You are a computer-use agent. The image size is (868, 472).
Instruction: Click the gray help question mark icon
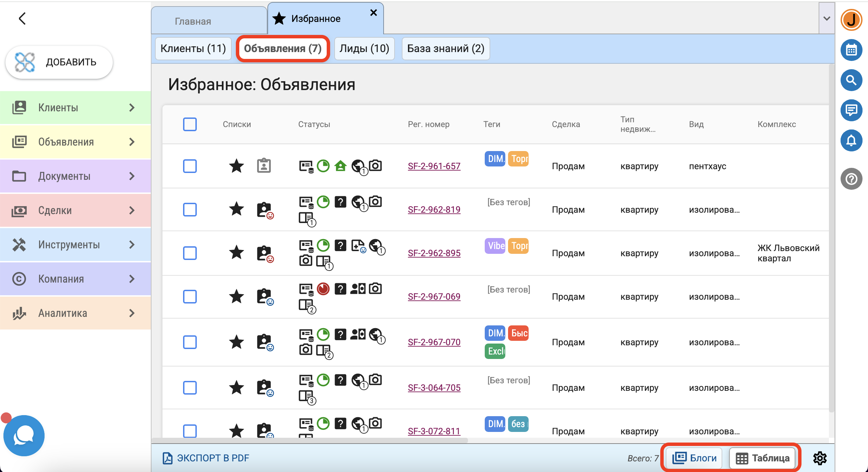coord(851,179)
